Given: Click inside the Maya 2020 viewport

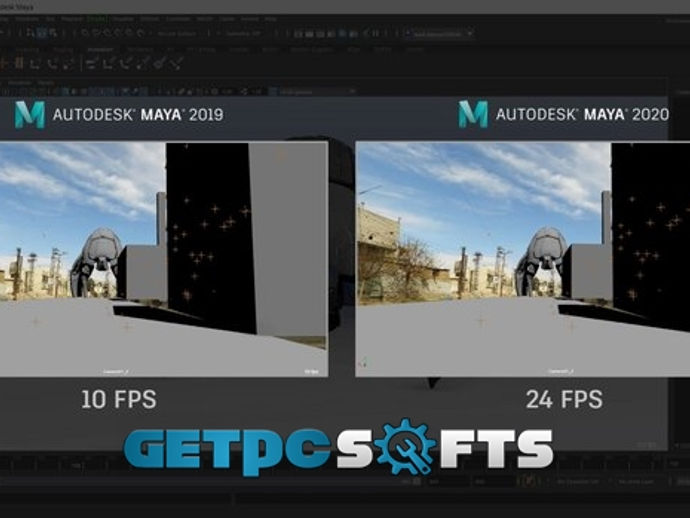Looking at the screenshot, I should coord(522,259).
